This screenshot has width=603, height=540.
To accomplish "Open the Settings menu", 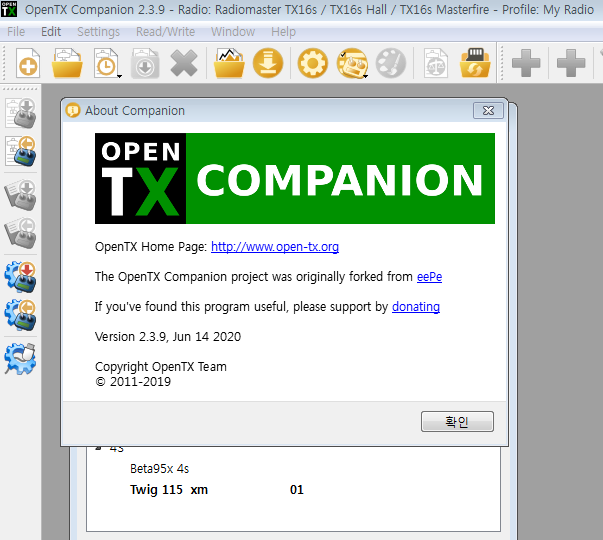I will 98,32.
